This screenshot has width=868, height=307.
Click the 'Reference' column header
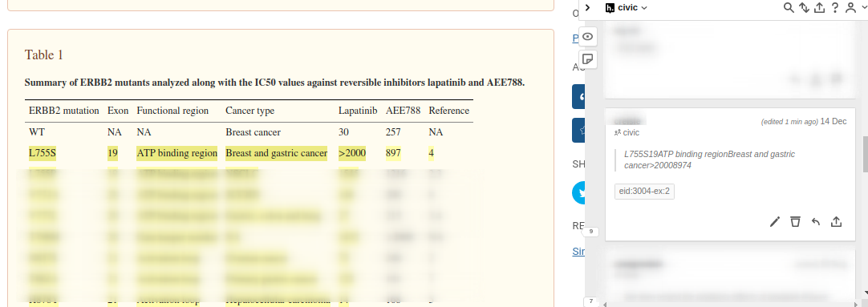pyautogui.click(x=449, y=111)
